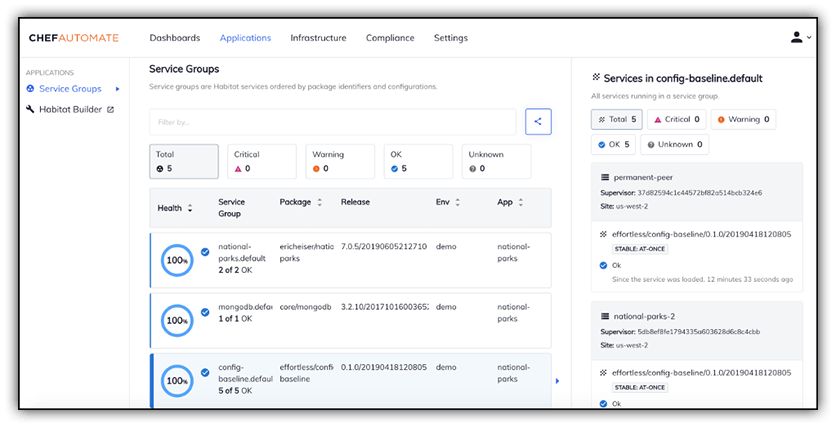Click '5 of 5 OK' status text
Viewport: 838px width, 429px height.
coord(235,391)
